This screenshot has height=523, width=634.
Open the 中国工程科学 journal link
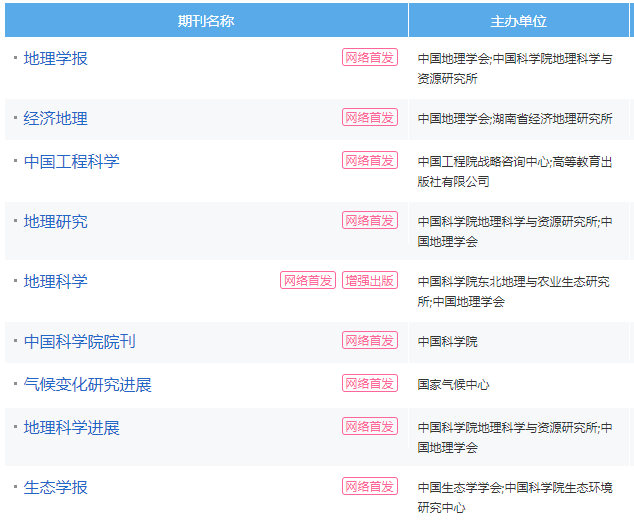coord(72,161)
